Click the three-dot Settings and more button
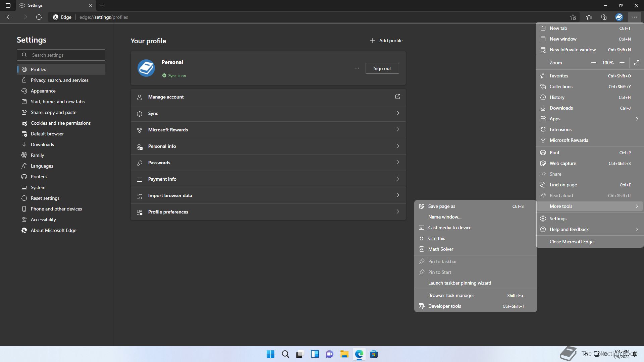644x362 pixels. [634, 17]
